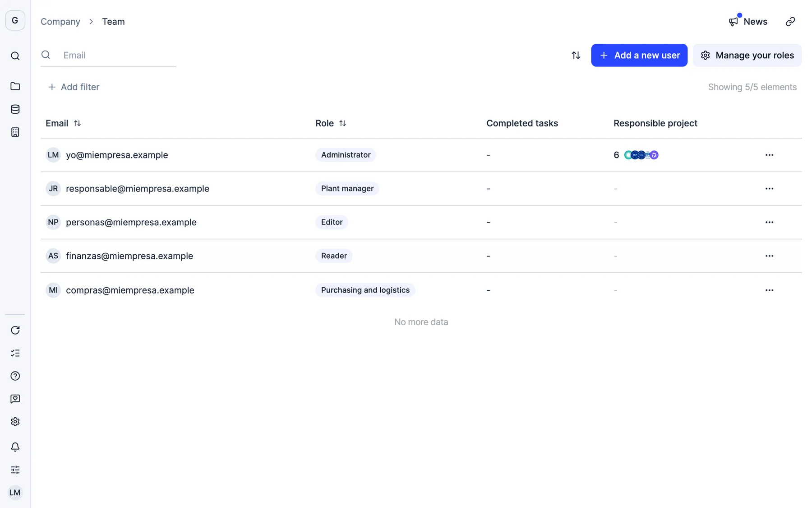Click the Purchasing and logistics role badge
Viewport: 812px width, 508px height.
(x=365, y=290)
